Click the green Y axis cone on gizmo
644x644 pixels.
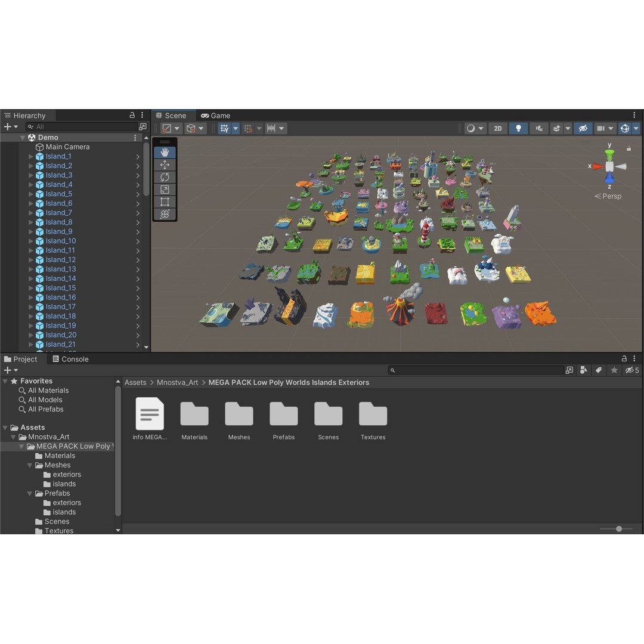pyautogui.click(x=609, y=154)
